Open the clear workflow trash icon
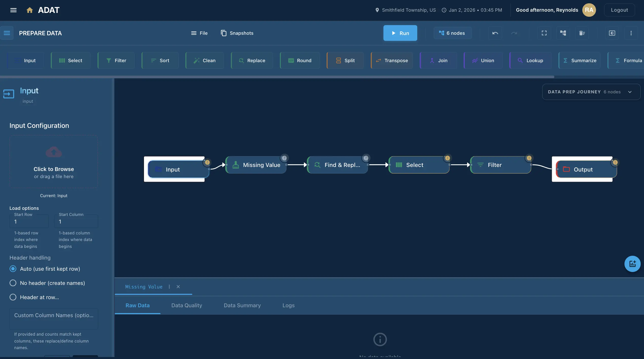Viewport: 644px width, 359px height. click(582, 33)
